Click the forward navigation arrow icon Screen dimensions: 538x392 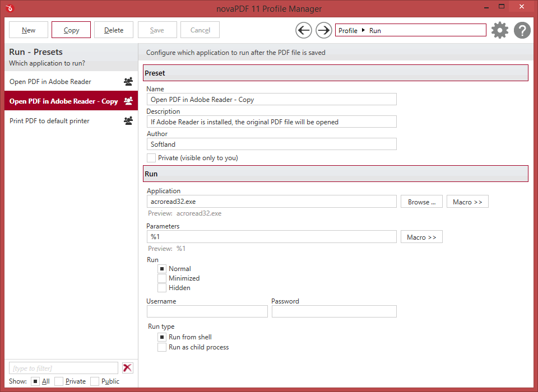323,31
